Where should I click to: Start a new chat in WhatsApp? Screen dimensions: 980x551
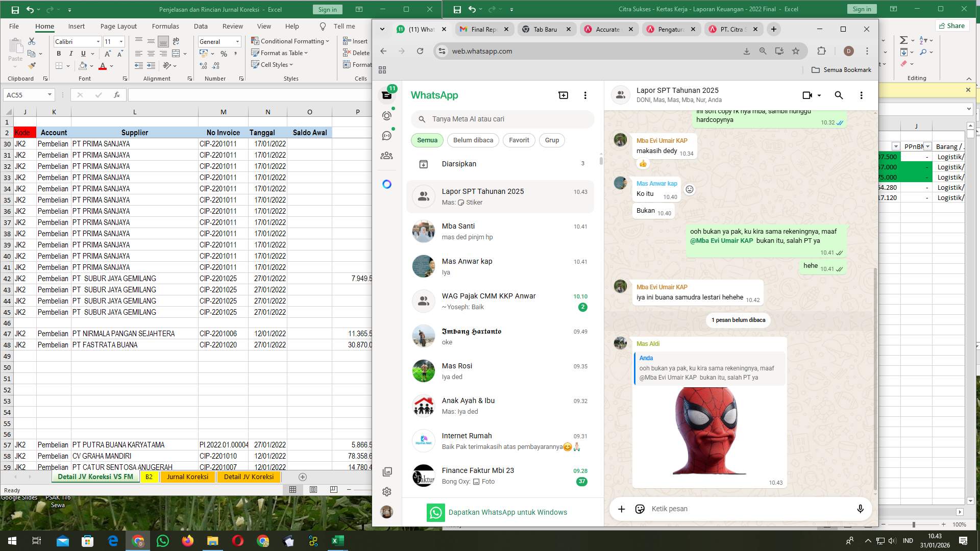(563, 95)
